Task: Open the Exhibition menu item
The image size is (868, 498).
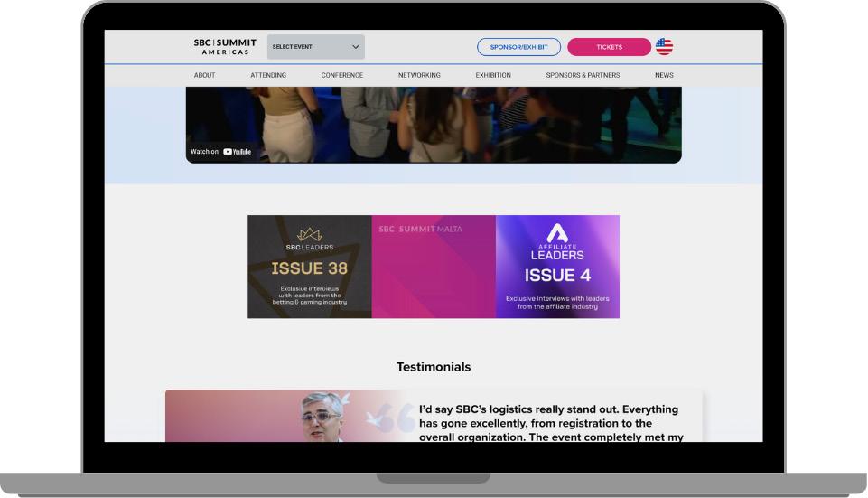Action: (493, 75)
